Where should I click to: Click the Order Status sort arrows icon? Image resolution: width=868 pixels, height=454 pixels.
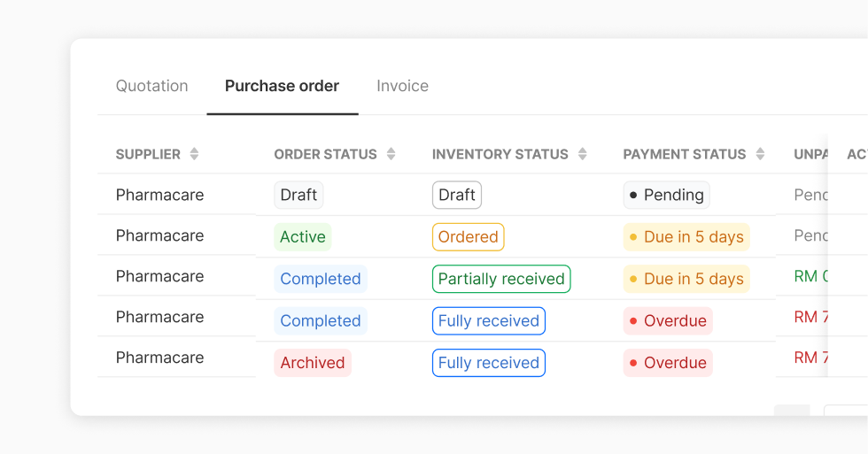pos(391,154)
